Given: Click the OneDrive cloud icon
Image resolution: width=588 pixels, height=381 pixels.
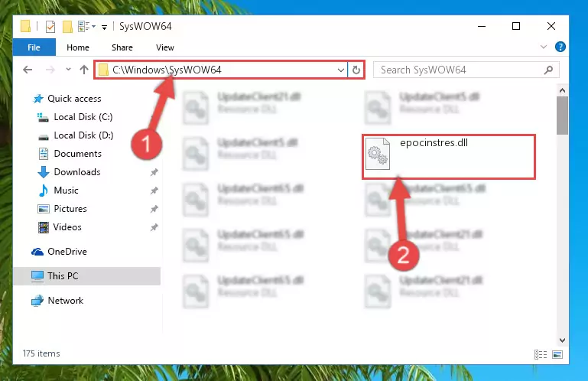Looking at the screenshot, I should pos(37,252).
